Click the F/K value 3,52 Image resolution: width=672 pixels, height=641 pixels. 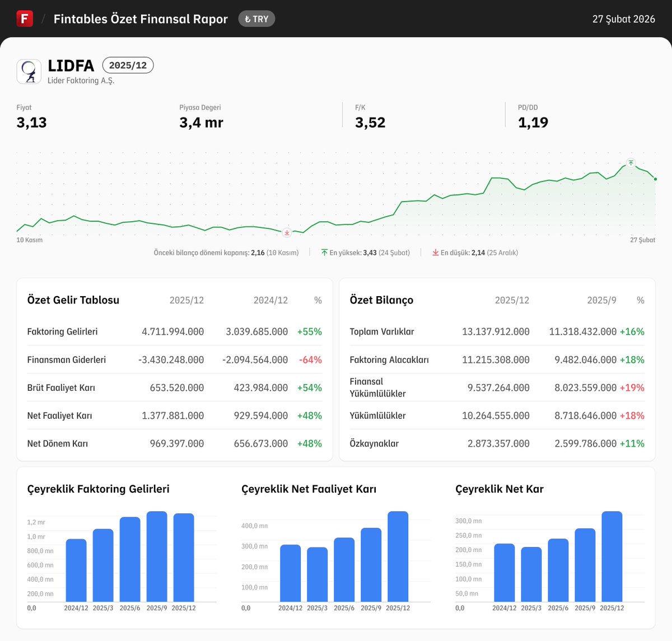pyautogui.click(x=370, y=123)
